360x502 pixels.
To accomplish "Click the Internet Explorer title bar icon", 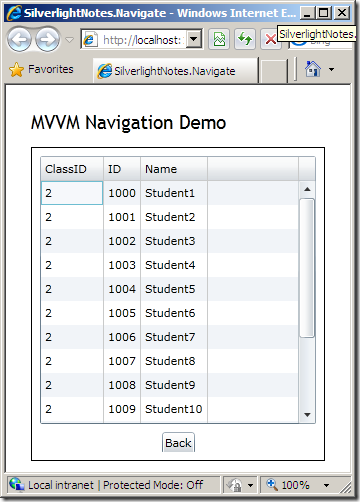I will click(14, 13).
